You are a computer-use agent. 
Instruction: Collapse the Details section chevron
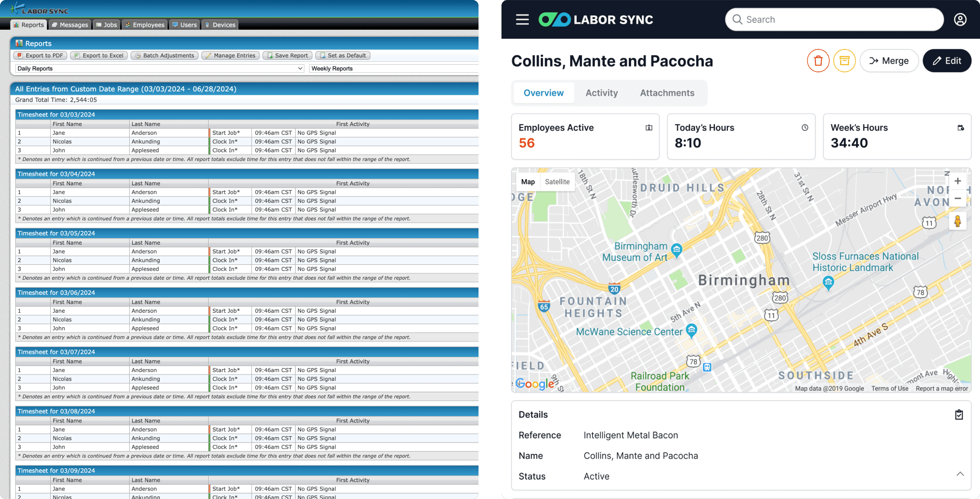pyautogui.click(x=960, y=474)
